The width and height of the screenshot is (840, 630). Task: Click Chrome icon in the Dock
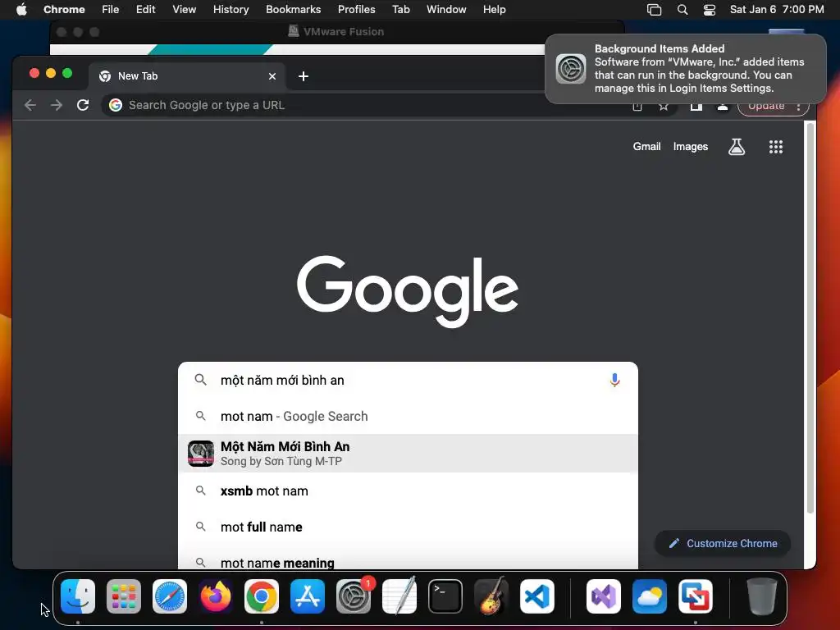coord(262,596)
